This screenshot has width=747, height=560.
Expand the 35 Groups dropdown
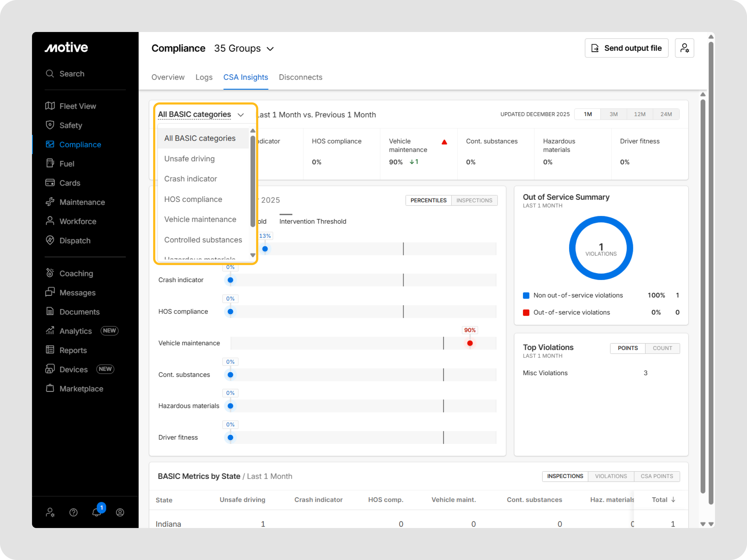[x=244, y=49]
